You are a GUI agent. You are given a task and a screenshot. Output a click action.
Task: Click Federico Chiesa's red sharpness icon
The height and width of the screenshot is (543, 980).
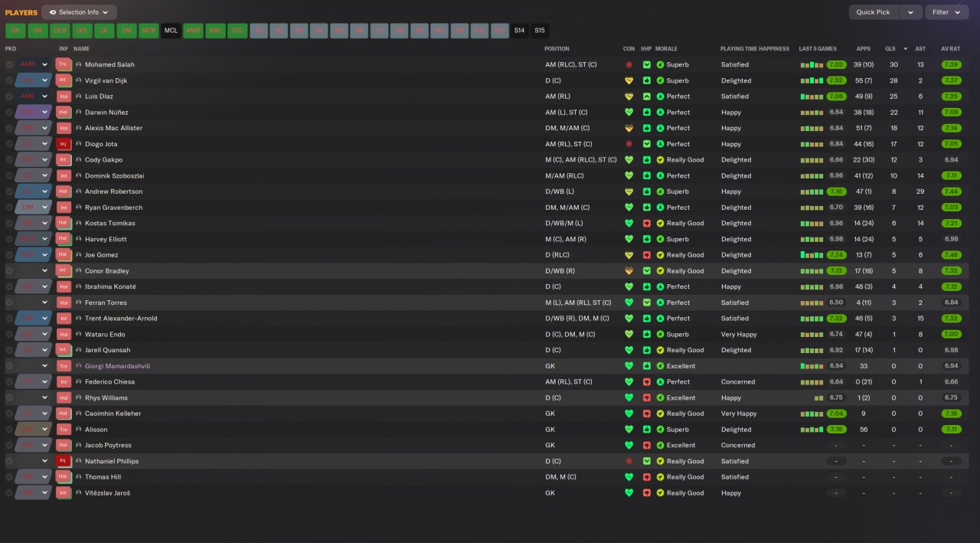click(x=647, y=382)
